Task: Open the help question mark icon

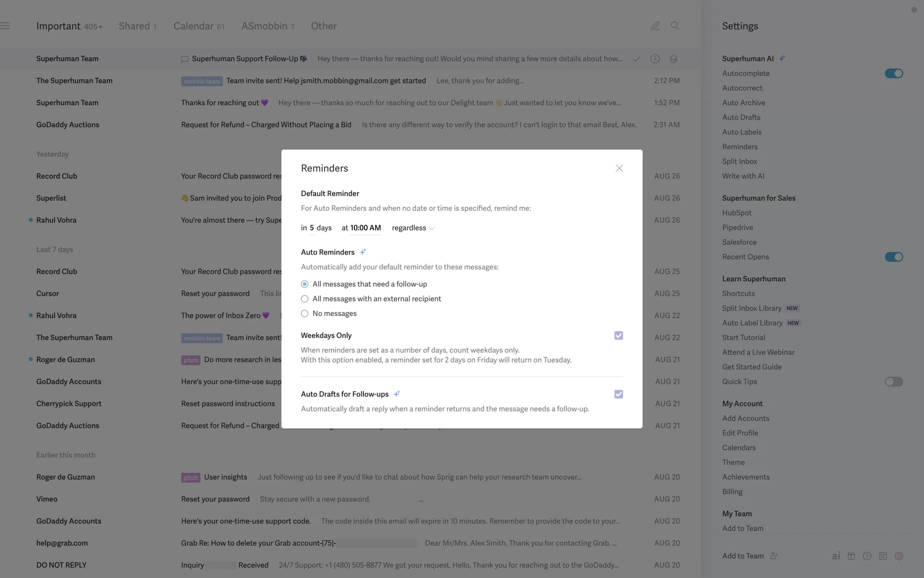Action: click(x=867, y=556)
